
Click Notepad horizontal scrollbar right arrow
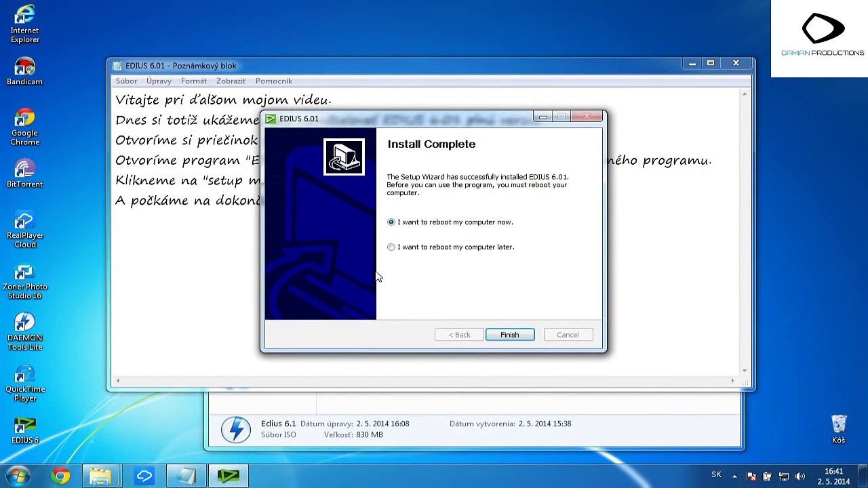click(732, 381)
